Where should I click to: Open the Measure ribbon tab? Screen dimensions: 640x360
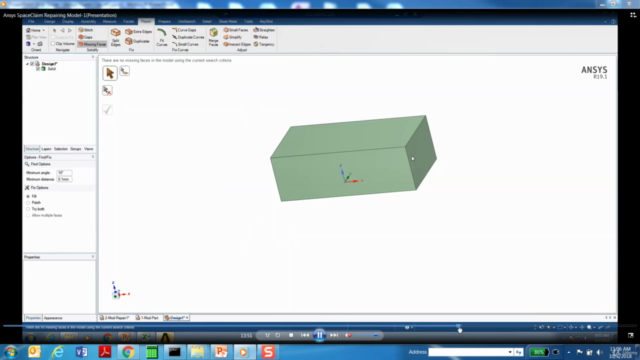[x=109, y=21]
